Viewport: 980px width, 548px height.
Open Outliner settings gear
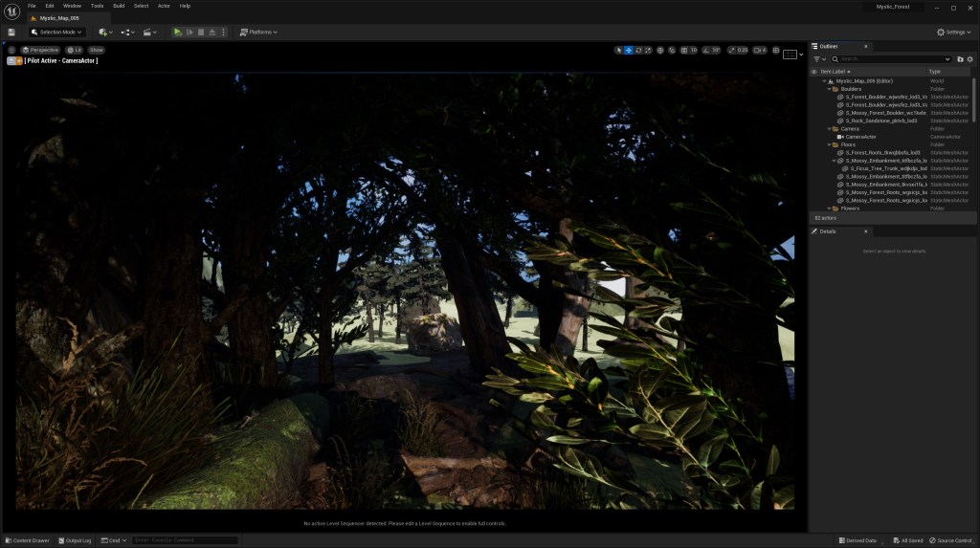970,59
